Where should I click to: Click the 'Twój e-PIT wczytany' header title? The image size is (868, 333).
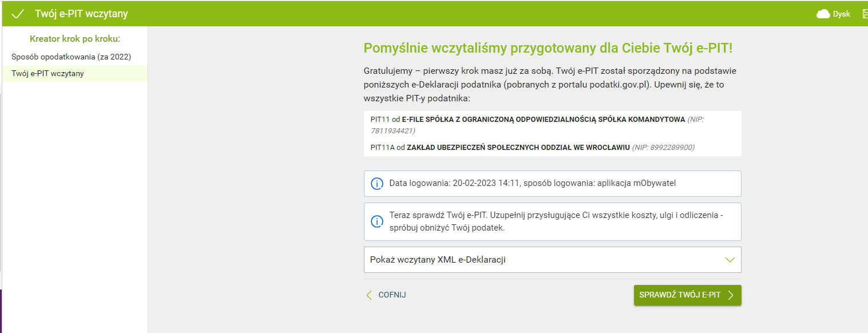click(x=81, y=14)
